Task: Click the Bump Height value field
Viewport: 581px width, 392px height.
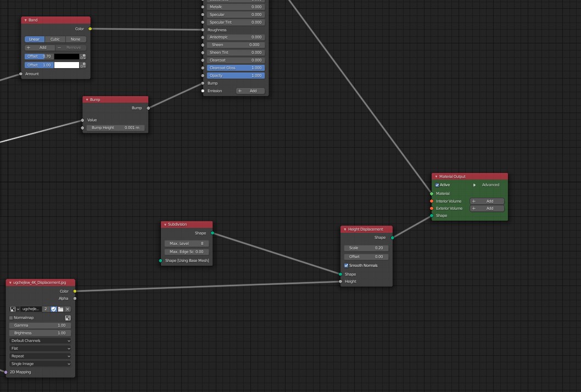Action: [x=115, y=128]
